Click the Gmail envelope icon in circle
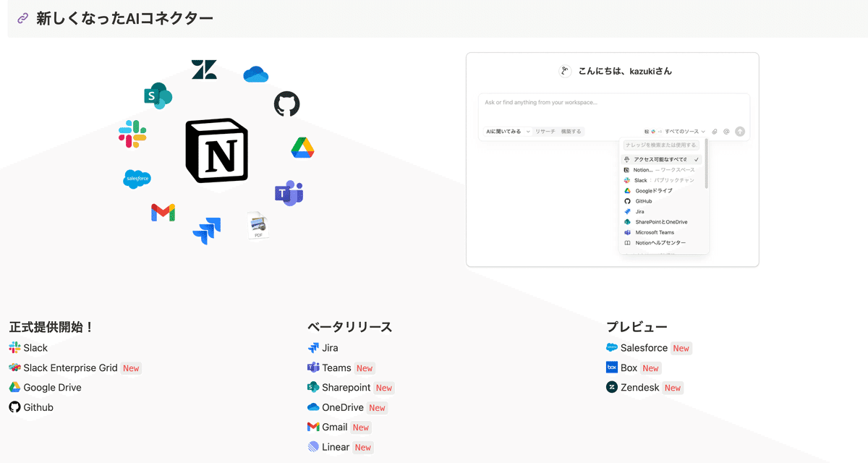Screen dimensions: 868x463 point(163,212)
